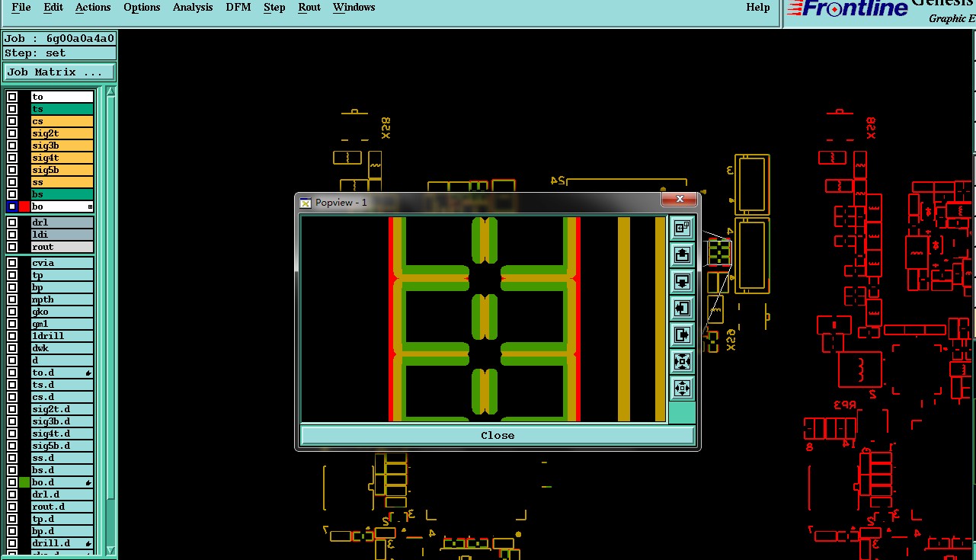Click the zoom-in arrows icon in Popview
This screenshot has width=976, height=560.
point(682,361)
